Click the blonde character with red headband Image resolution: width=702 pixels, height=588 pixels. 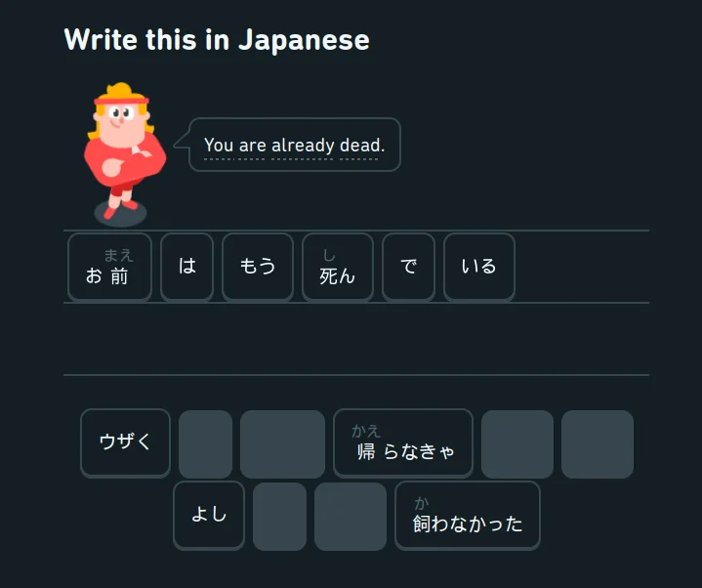[124, 152]
